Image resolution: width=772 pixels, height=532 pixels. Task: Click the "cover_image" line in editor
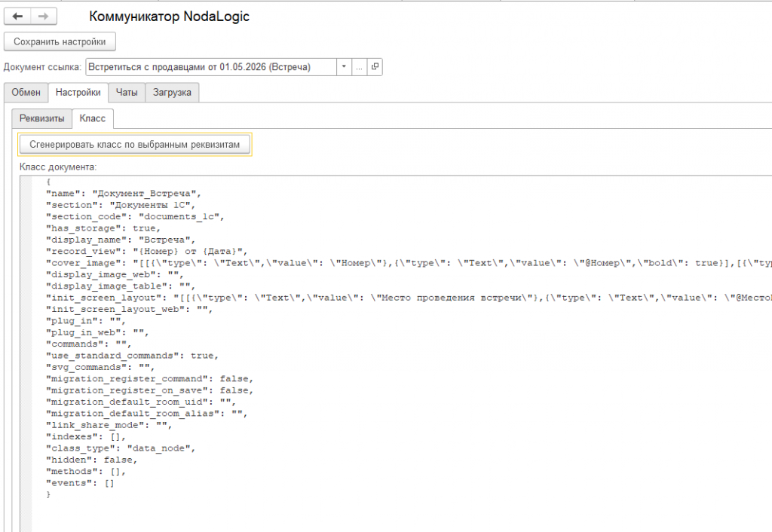point(409,263)
